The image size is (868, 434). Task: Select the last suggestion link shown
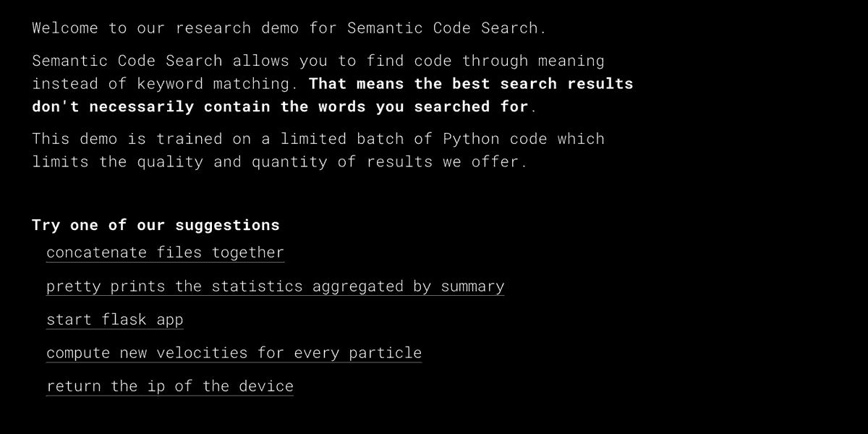click(x=169, y=386)
